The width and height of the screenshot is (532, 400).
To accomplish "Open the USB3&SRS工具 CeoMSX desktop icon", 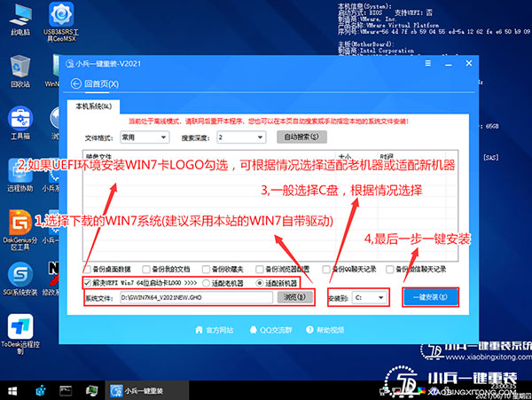I will [61, 21].
